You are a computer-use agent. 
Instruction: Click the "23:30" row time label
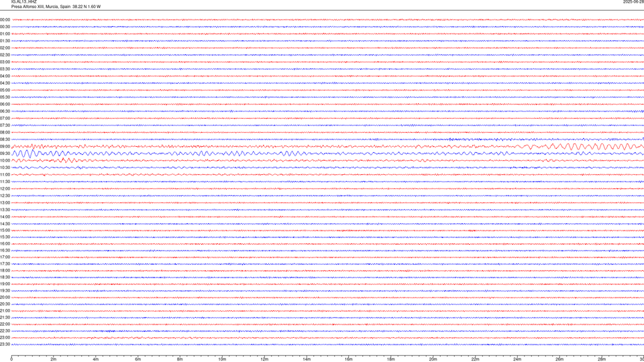[5, 345]
